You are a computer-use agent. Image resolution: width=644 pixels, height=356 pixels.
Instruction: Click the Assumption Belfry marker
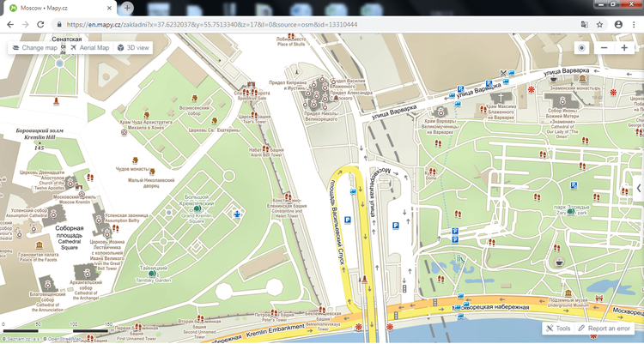pyautogui.click(x=99, y=220)
